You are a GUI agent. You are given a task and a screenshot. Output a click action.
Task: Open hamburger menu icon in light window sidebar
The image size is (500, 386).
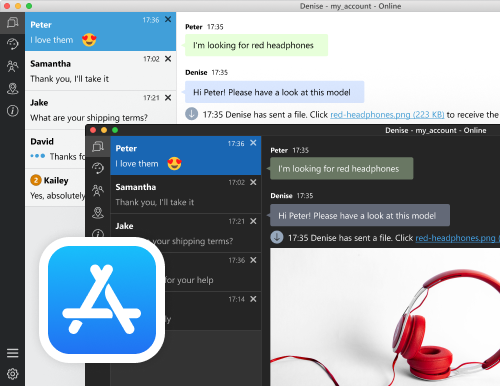tap(12, 353)
